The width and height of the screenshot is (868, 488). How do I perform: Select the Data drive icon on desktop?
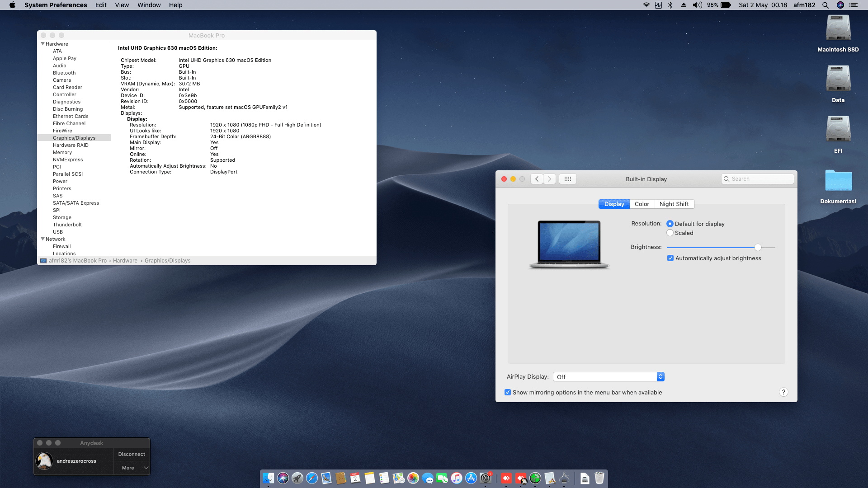[838, 79]
